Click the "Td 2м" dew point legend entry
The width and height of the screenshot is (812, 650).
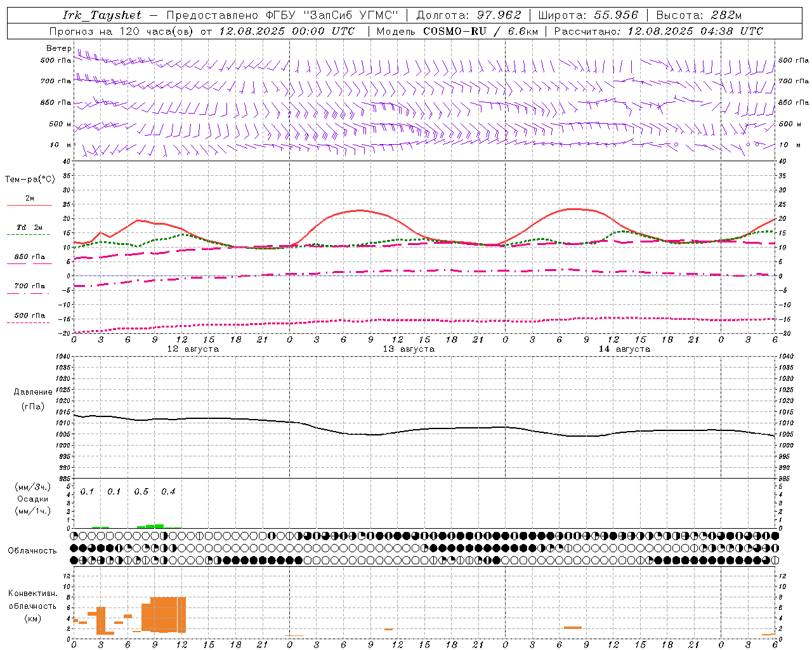tap(30, 227)
